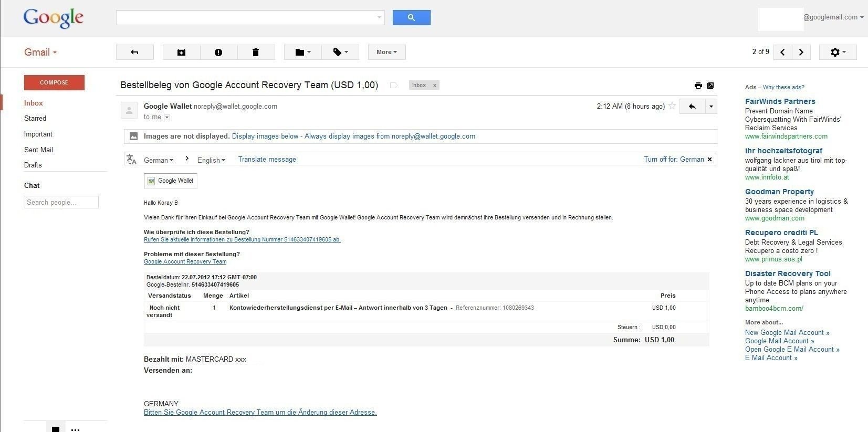The image size is (868, 432).
Task: Star the Google Wallet message
Action: 672,106
